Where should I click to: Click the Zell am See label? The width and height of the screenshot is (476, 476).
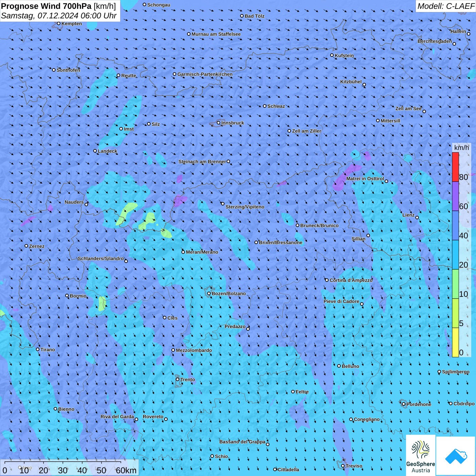pos(408,108)
